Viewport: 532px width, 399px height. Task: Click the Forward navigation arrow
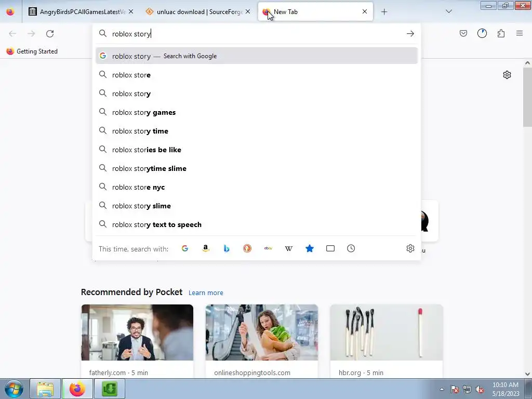click(31, 34)
